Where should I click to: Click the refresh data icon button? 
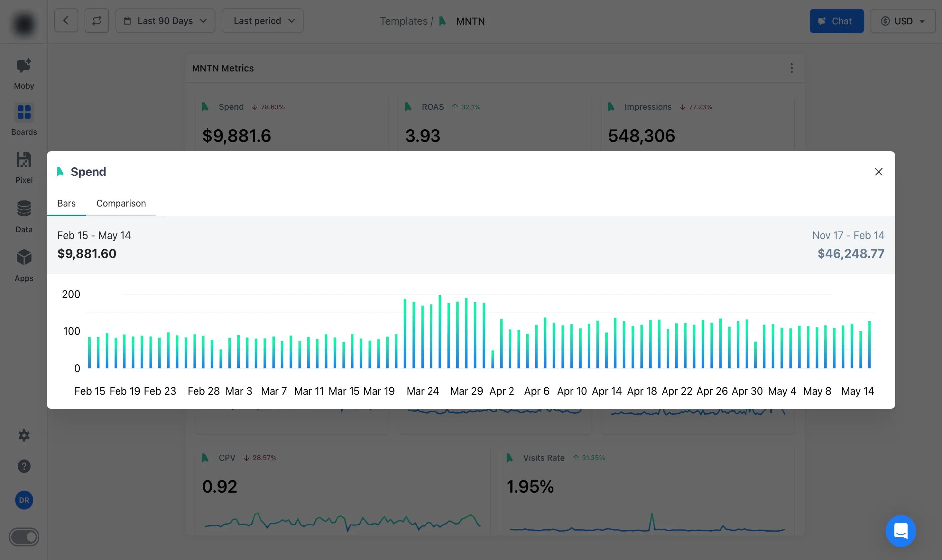point(97,21)
